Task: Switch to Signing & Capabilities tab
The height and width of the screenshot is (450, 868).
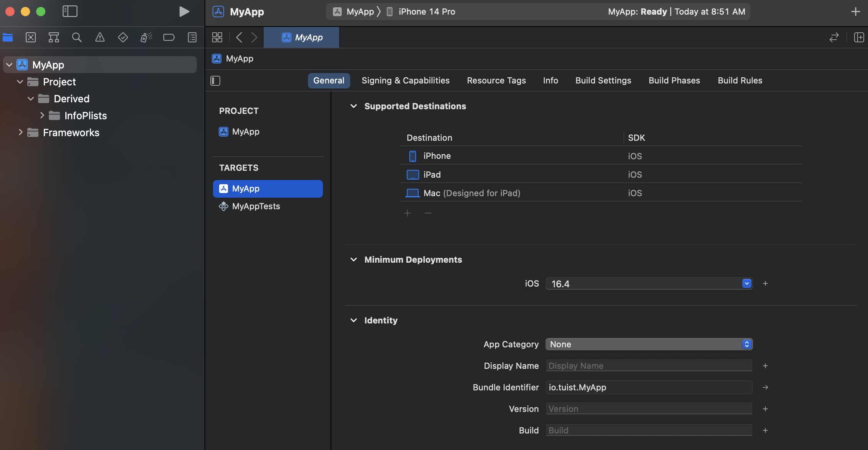Action: tap(406, 80)
